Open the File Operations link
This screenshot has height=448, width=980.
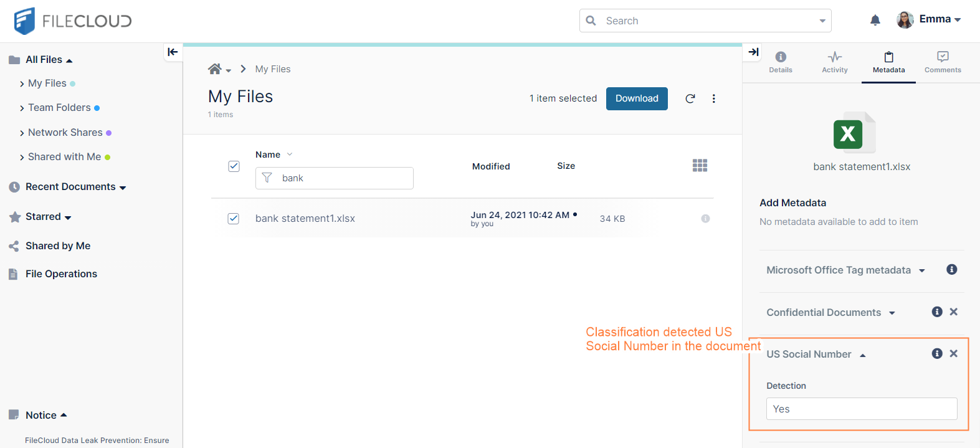(x=61, y=274)
